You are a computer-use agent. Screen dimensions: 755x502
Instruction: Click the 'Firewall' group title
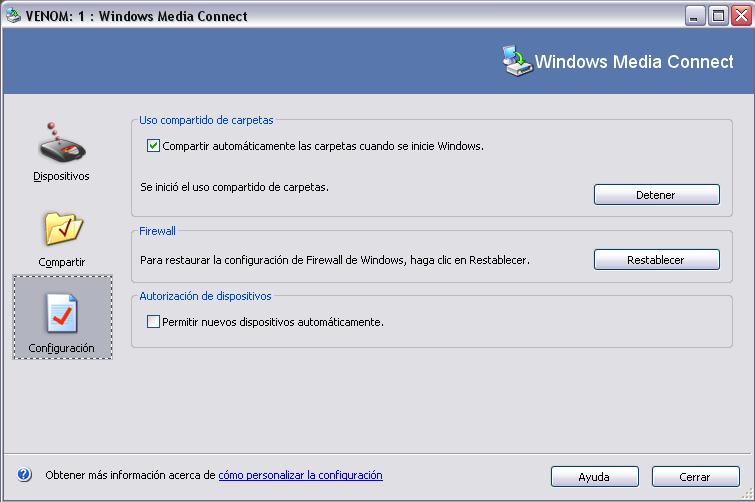click(157, 231)
